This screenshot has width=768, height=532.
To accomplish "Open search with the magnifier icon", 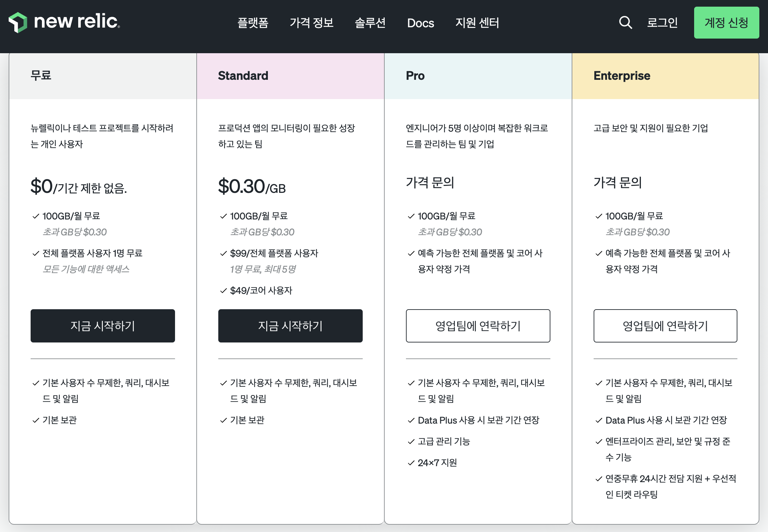I will click(625, 23).
